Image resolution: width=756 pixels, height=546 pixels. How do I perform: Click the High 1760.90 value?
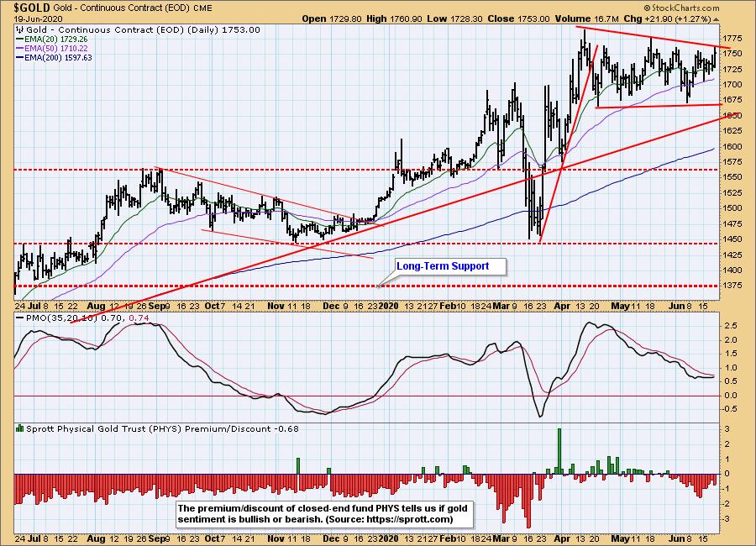click(x=395, y=18)
